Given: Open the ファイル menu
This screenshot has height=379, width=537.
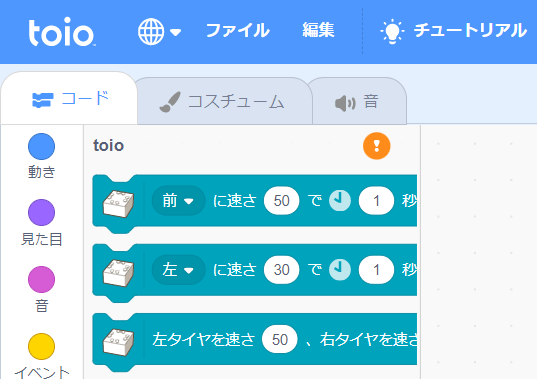Looking at the screenshot, I should point(237,31).
